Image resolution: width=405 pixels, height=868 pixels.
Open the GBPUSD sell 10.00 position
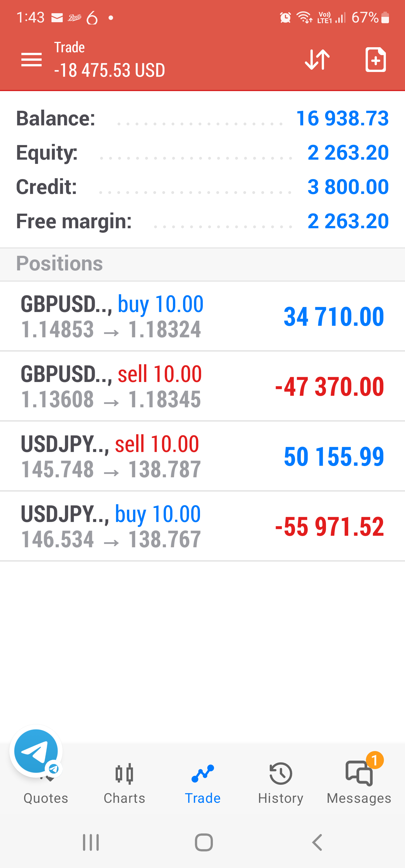(x=202, y=386)
